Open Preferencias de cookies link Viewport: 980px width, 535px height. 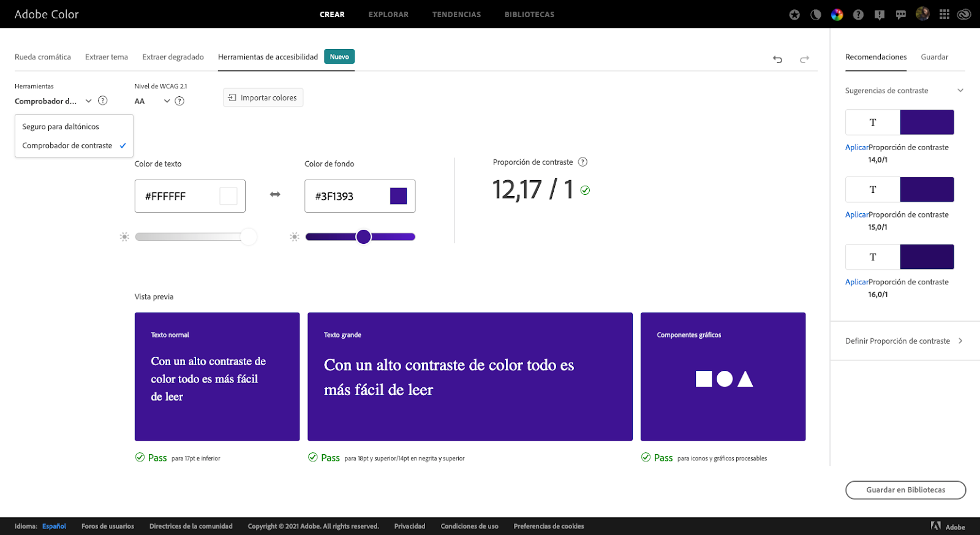[549, 526]
